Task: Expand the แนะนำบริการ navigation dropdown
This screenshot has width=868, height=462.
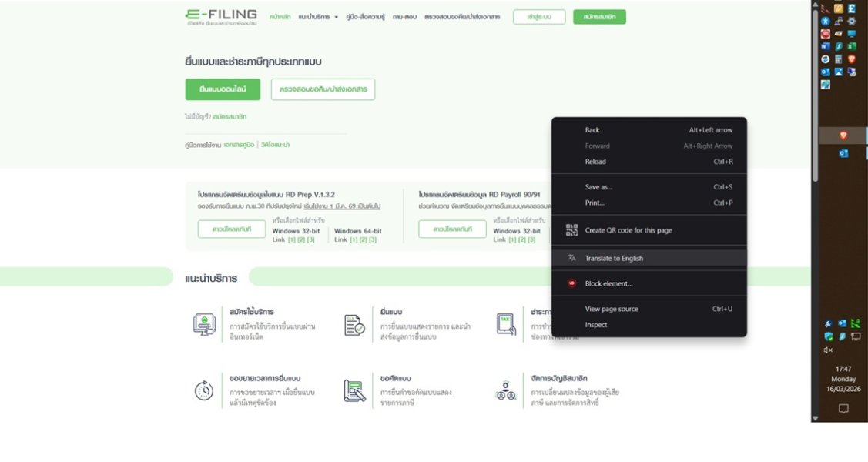Action: (x=318, y=17)
